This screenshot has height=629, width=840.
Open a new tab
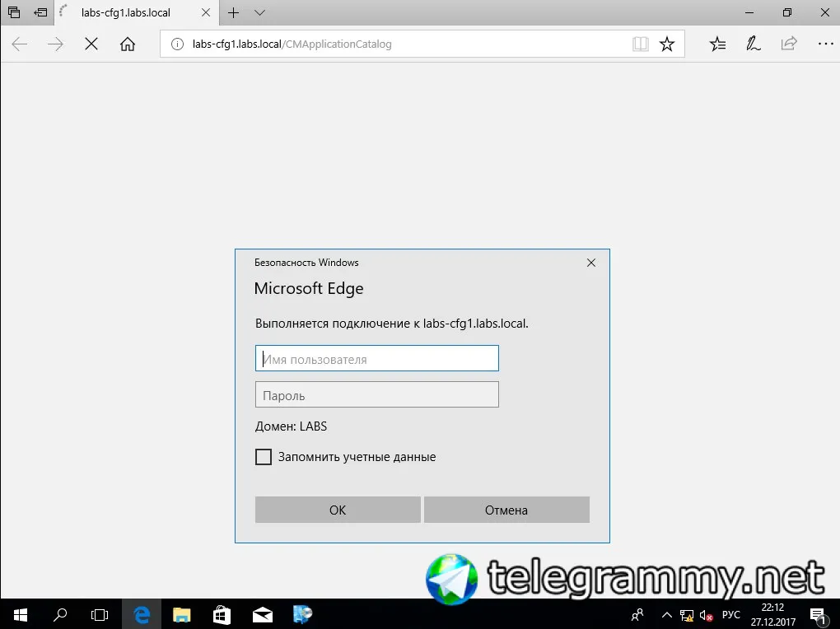pyautogui.click(x=234, y=12)
